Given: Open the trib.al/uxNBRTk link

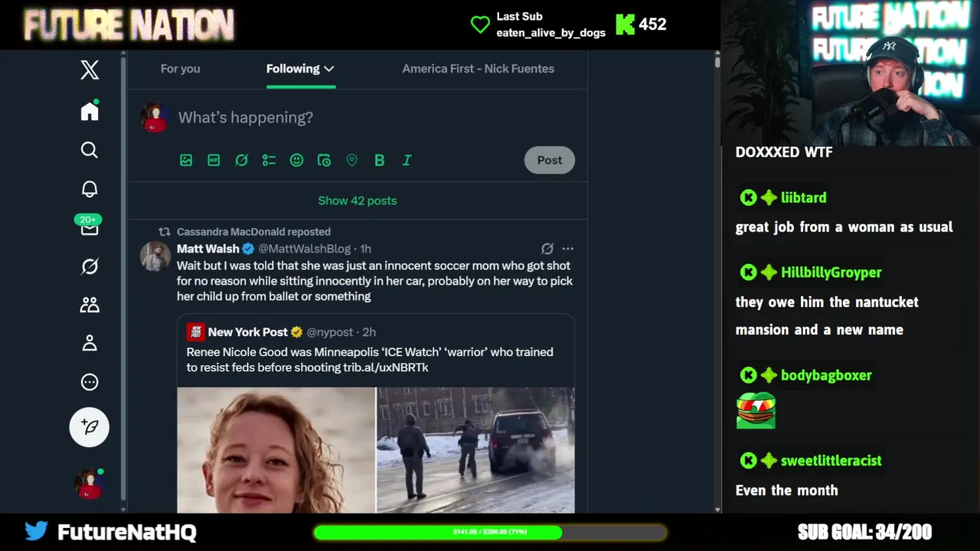Looking at the screenshot, I should pos(386,367).
